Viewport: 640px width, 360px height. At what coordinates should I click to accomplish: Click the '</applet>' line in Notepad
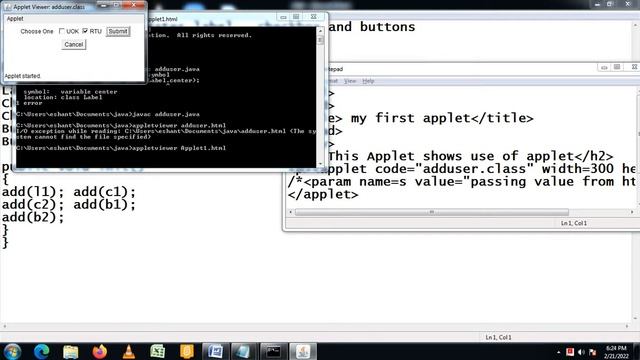pos(323,194)
